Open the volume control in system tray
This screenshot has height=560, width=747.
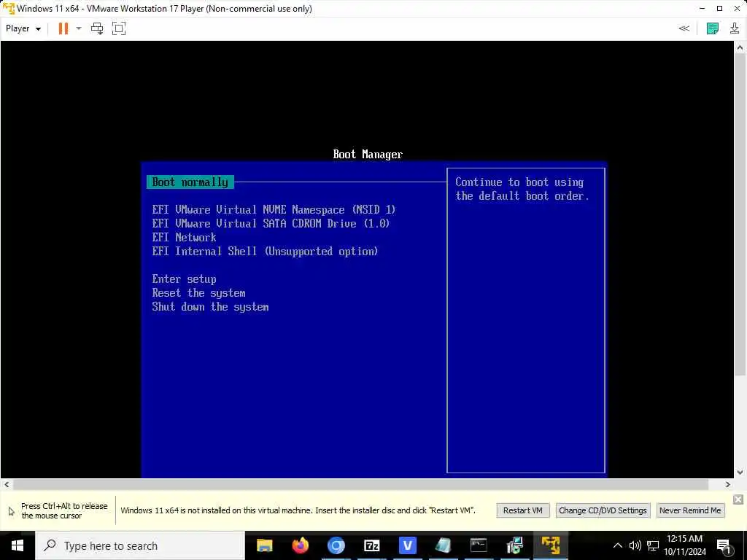pos(635,545)
